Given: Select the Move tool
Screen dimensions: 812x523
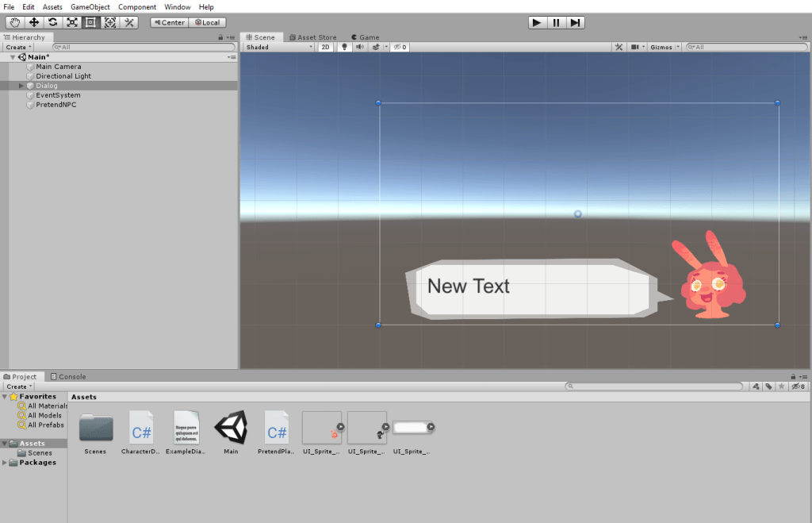Looking at the screenshot, I should (x=34, y=22).
